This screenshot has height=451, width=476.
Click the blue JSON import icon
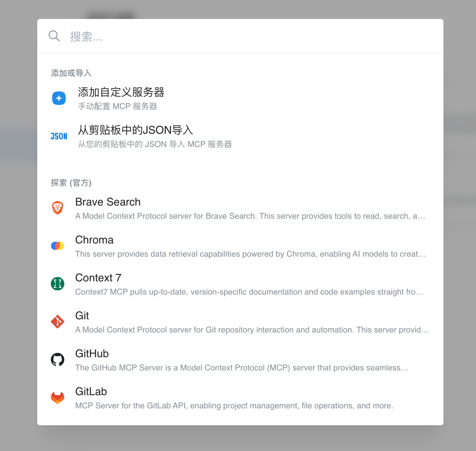[59, 136]
